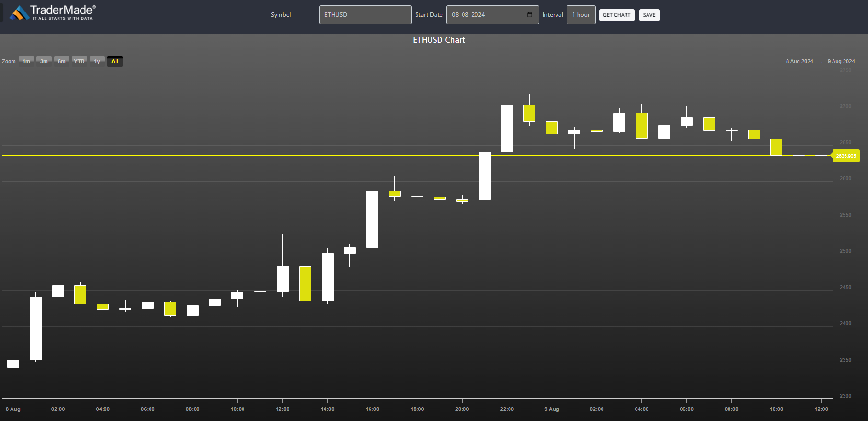The width and height of the screenshot is (868, 421).
Task: Click the 2500 price axis label
Action: coord(845,251)
